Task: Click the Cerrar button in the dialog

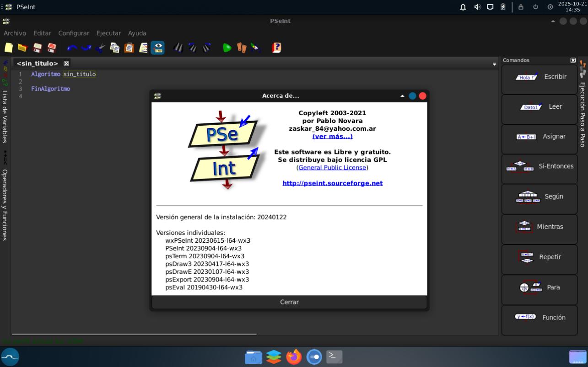Action: tap(289, 302)
